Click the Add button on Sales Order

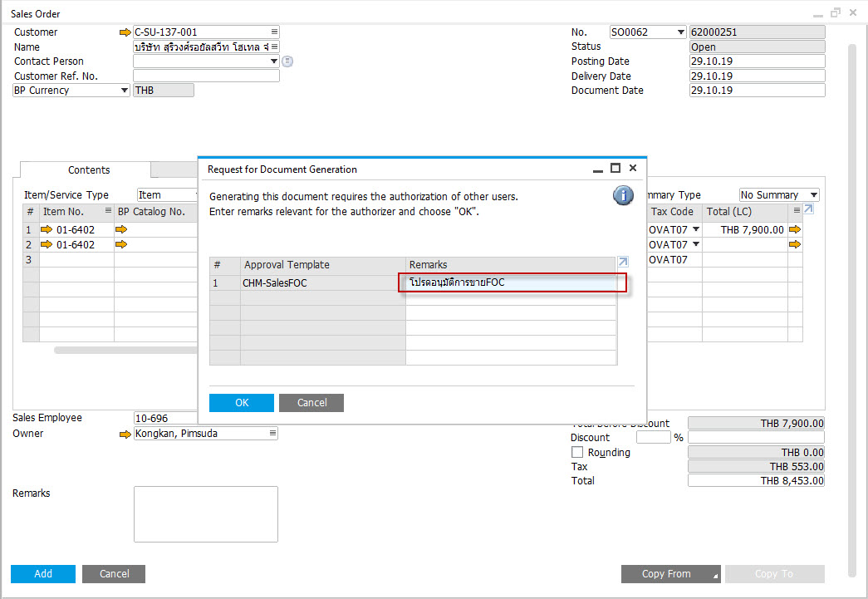[43, 574]
